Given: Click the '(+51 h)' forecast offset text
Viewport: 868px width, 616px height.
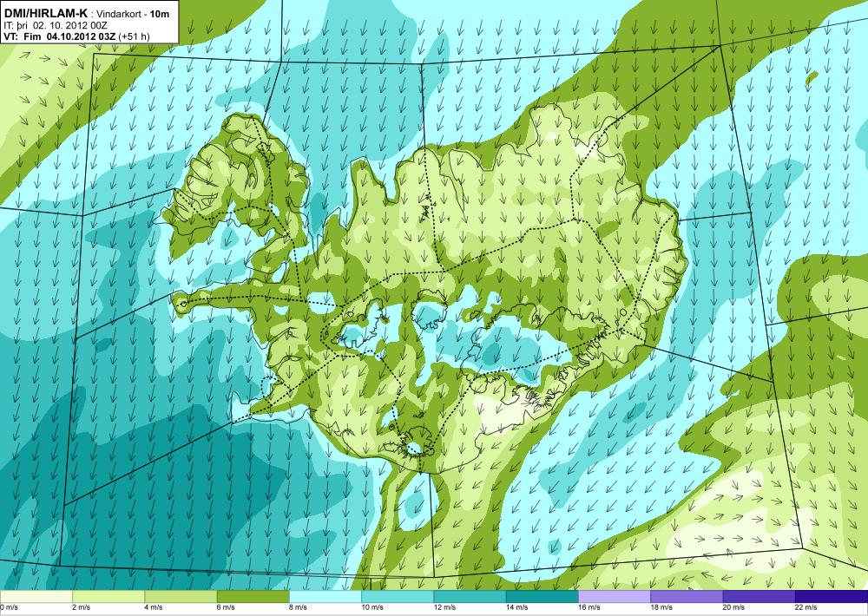Looking at the screenshot, I should coord(134,37).
